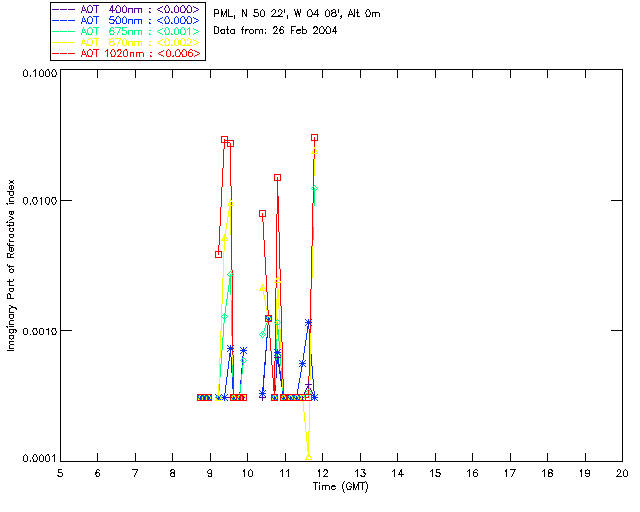Click the PML location header text
The width and height of the screenshot is (640, 512).
point(297,14)
